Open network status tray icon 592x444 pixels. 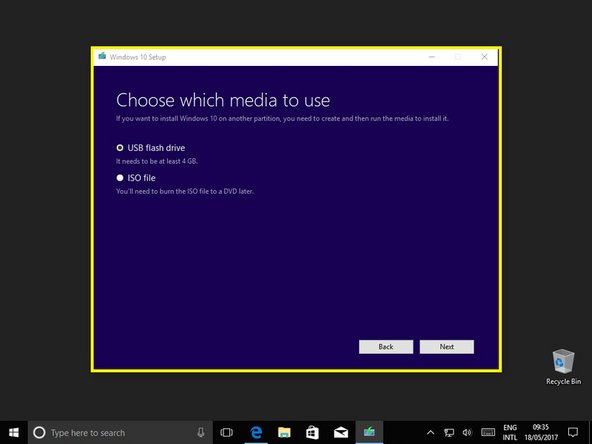[449, 433]
